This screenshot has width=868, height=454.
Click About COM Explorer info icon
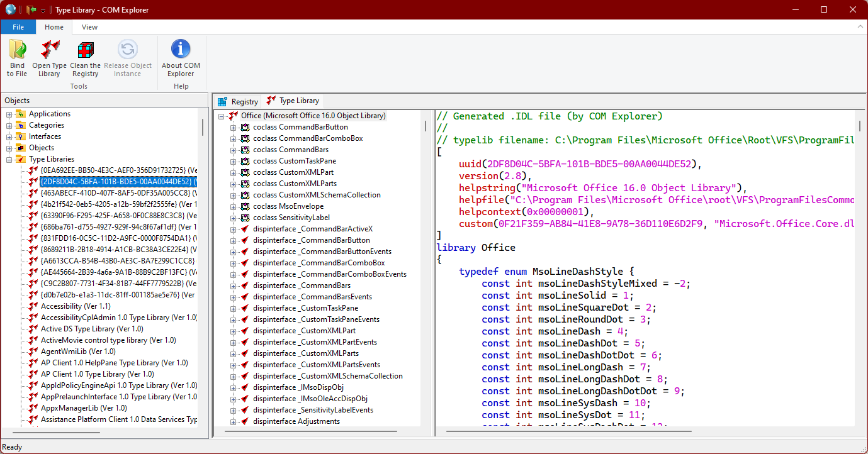coord(181,48)
